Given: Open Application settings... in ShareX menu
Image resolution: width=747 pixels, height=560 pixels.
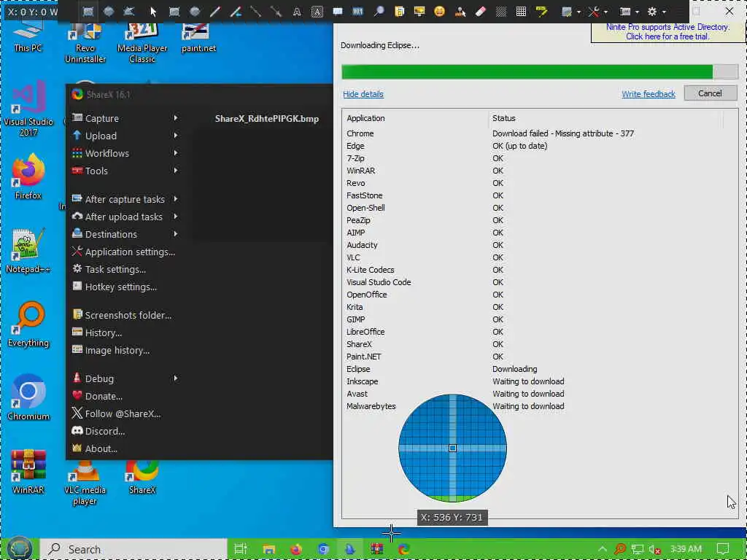Looking at the screenshot, I should 125,252.
